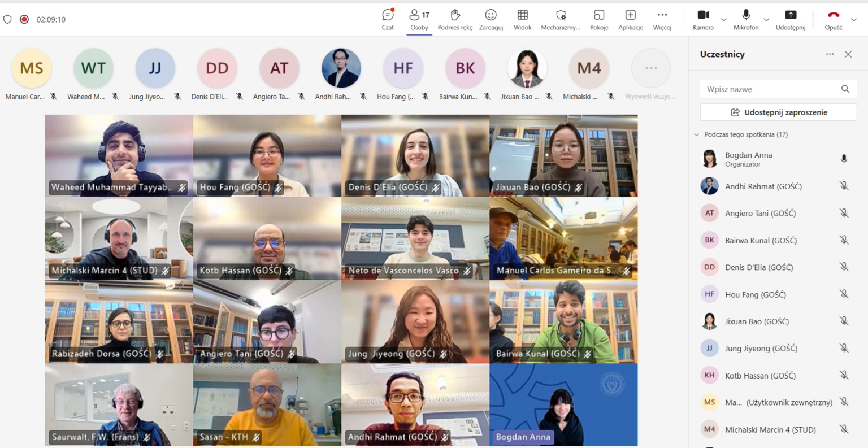
Task: Expand the Kamera options dropdown arrow
Action: 723,20
